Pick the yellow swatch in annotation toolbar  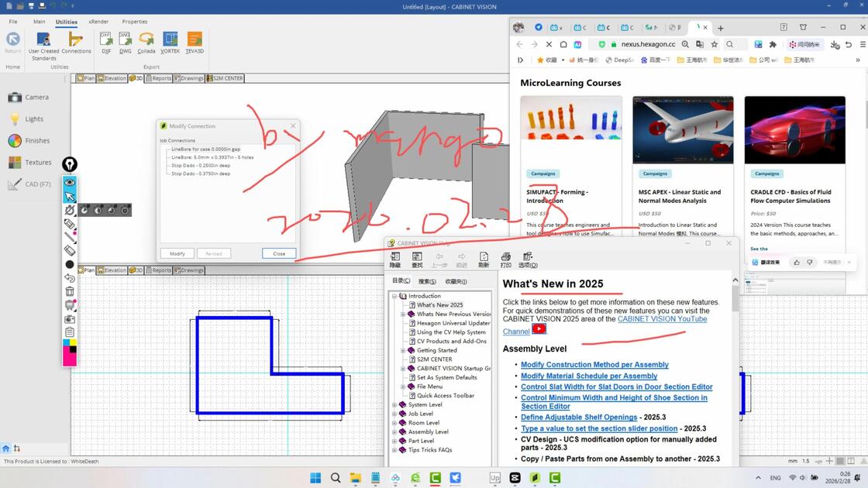73,343
